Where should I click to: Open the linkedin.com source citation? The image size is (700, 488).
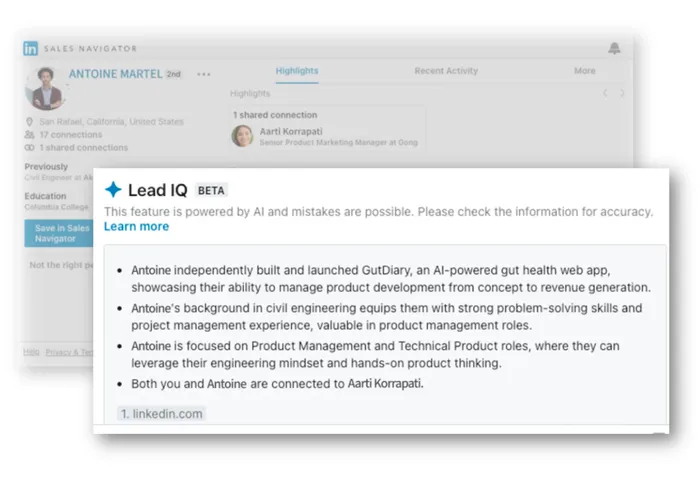(x=162, y=414)
